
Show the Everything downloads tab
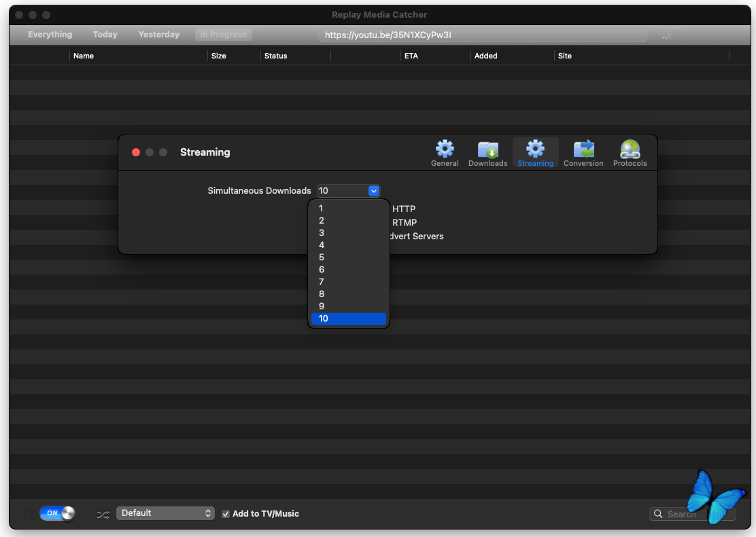[x=50, y=35]
